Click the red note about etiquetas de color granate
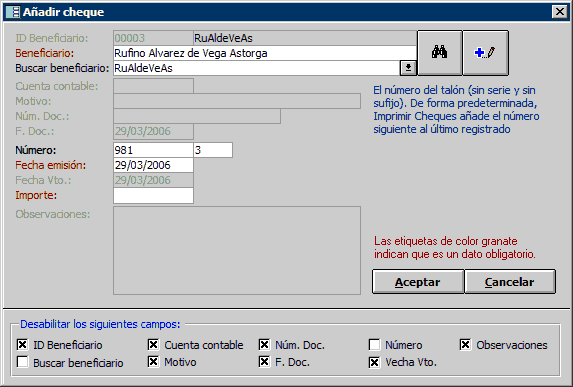The image size is (573, 387). point(455,247)
